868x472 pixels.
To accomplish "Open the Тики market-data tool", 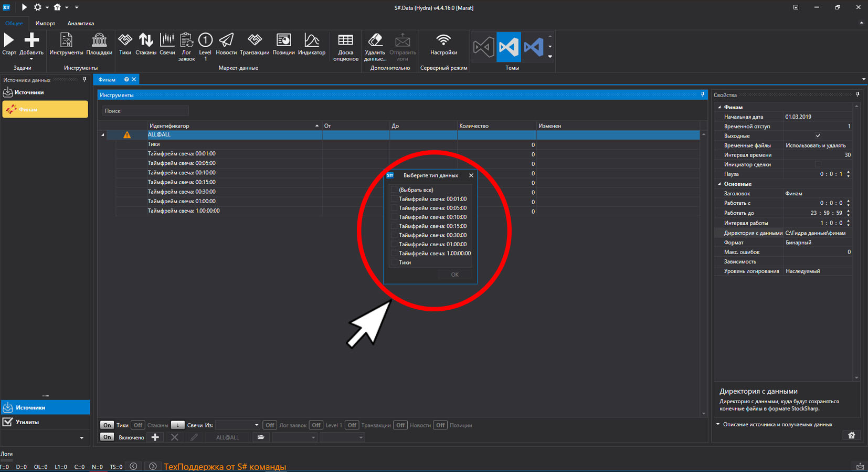I will (125, 40).
